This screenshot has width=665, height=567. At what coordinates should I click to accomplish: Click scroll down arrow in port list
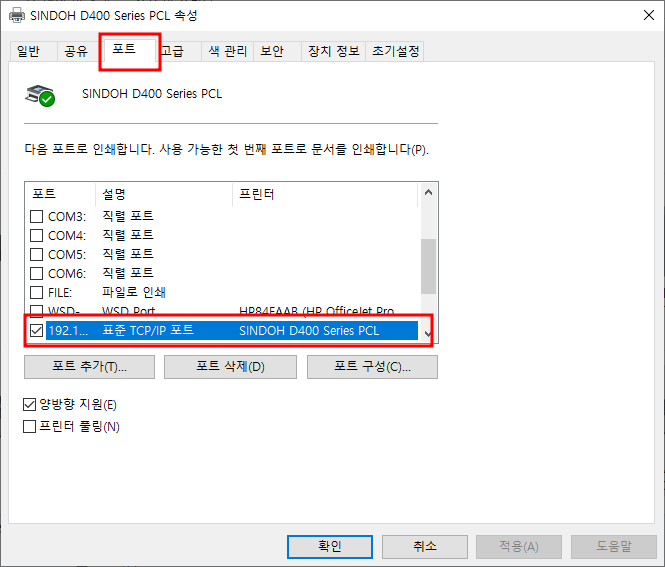tap(428, 334)
